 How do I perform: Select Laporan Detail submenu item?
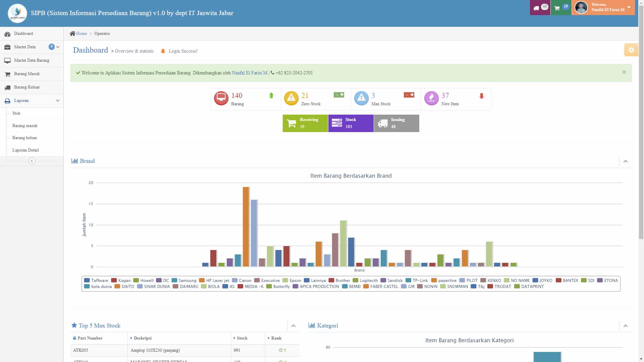[x=25, y=150]
